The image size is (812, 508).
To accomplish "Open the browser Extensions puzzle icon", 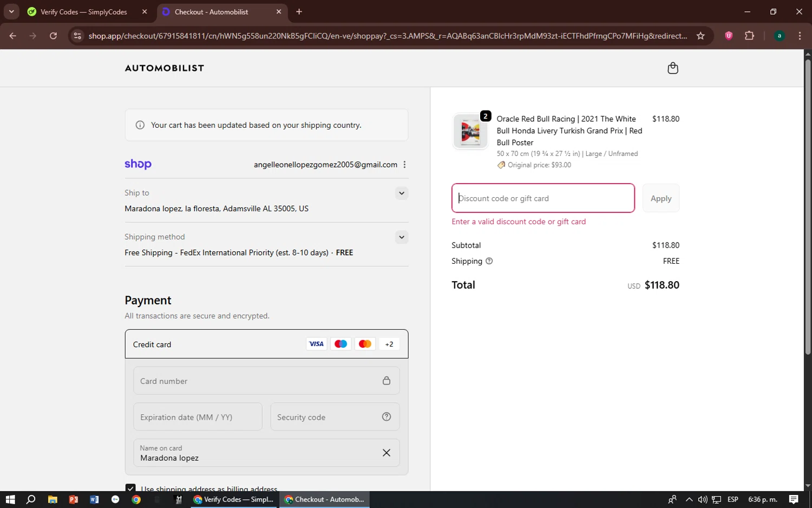I will pos(749,36).
